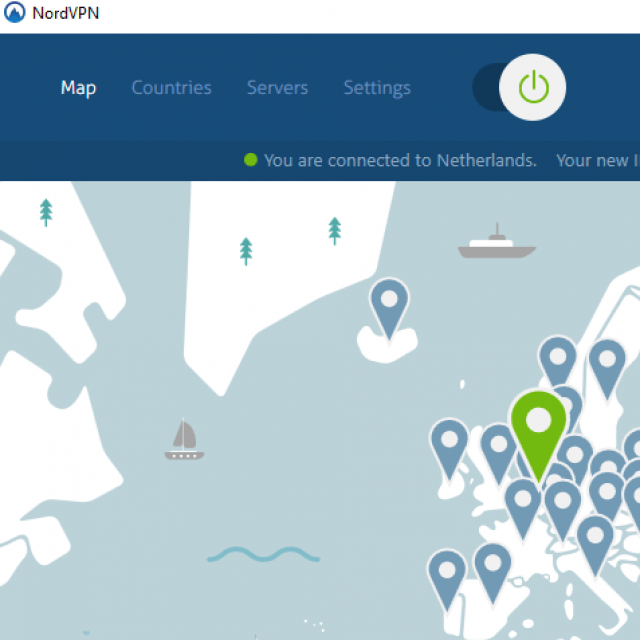The height and width of the screenshot is (640, 640).
Task: Click the Iceland server pin on island
Action: 389,309
